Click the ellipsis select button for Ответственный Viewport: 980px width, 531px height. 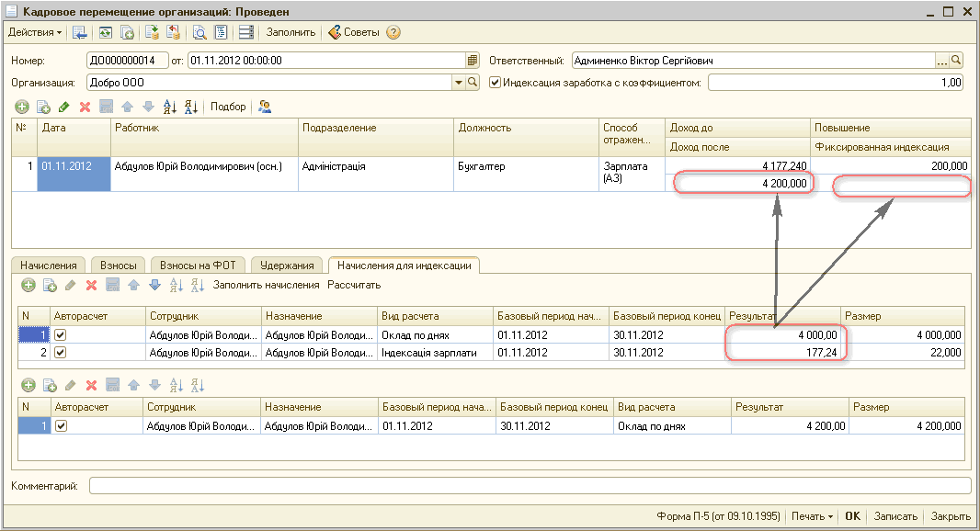click(x=942, y=61)
